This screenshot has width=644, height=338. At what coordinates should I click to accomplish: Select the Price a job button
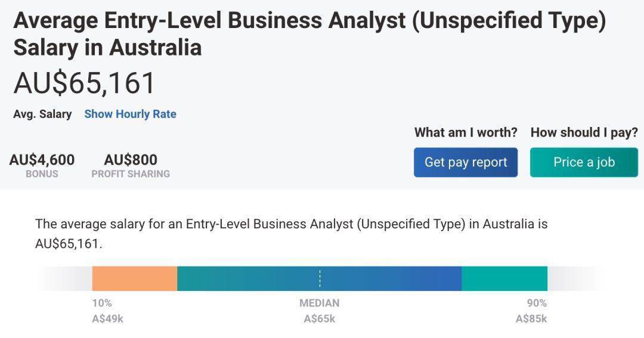[584, 162]
